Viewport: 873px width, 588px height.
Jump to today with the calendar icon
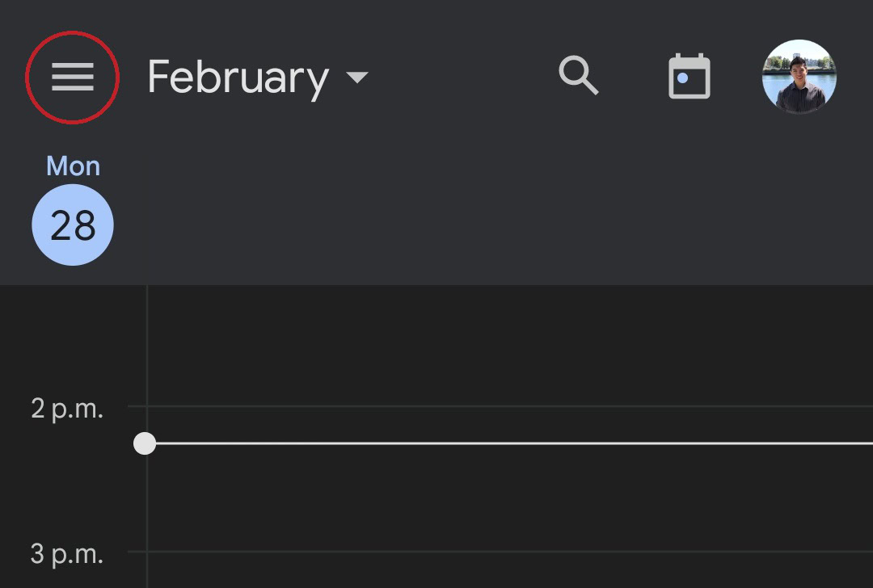689,78
